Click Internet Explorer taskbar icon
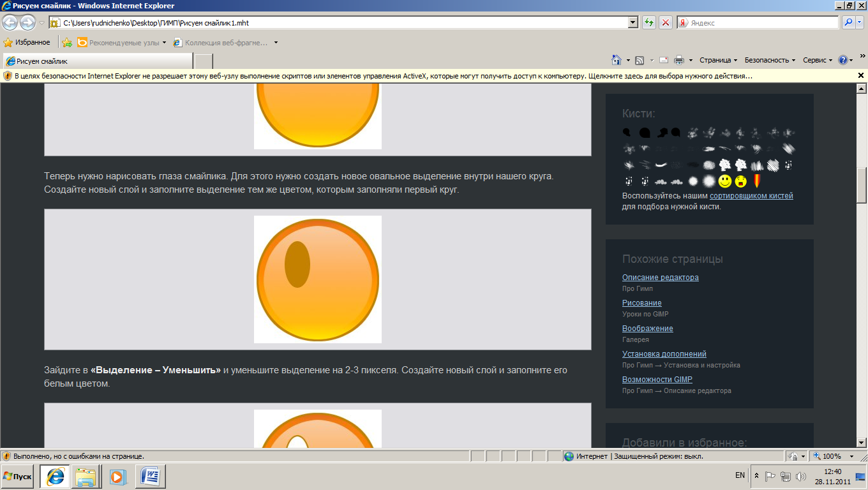 click(x=55, y=477)
